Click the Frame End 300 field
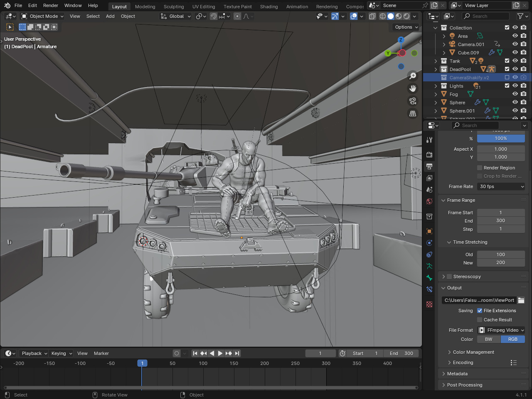Screen dimensions: 532x399 tap(501, 220)
